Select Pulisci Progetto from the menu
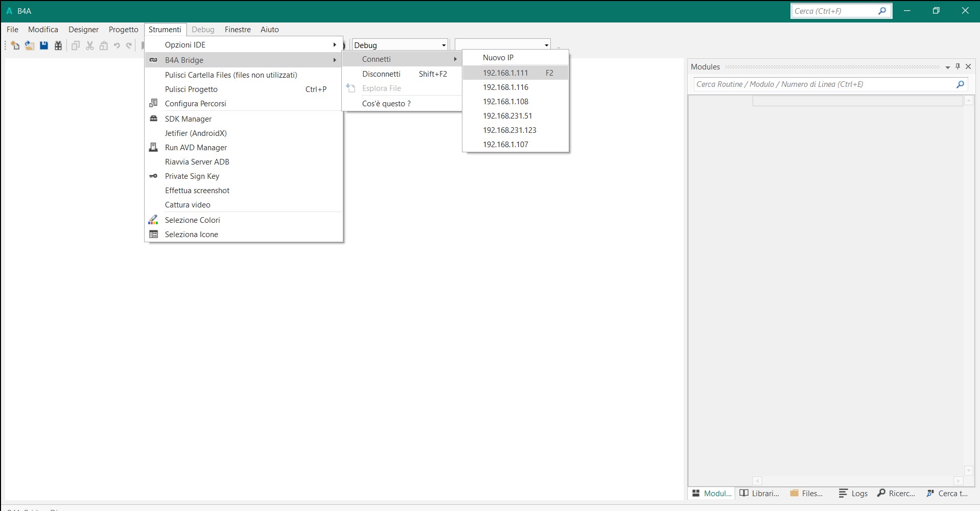980x511 pixels. point(244,89)
